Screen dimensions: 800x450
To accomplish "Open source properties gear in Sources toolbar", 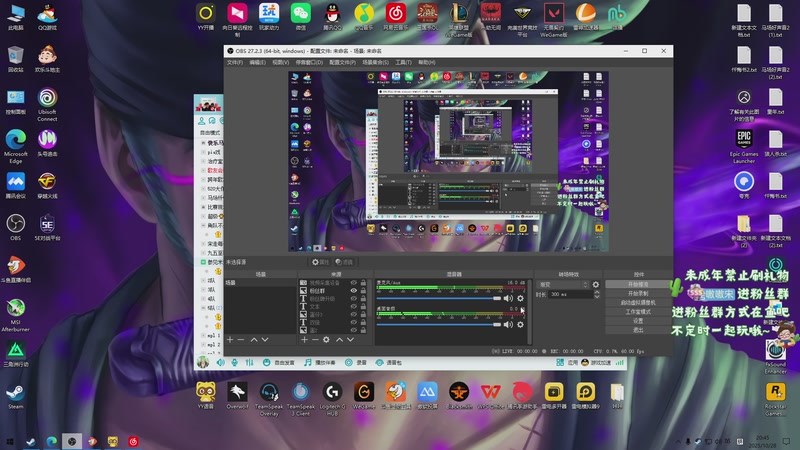I will point(327,340).
